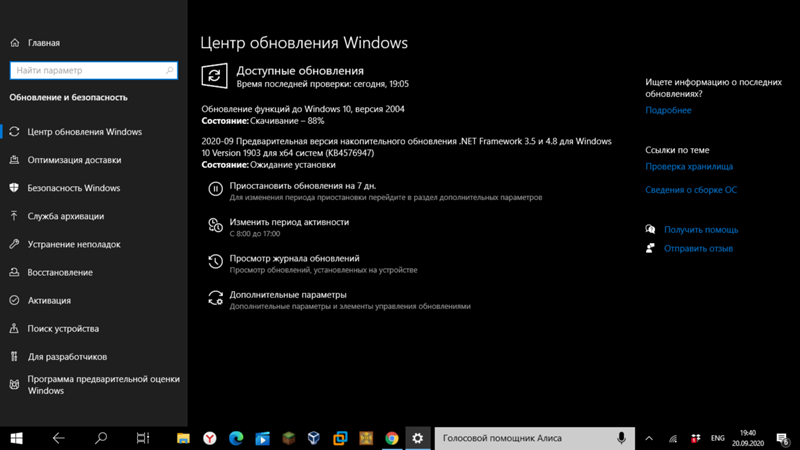This screenshot has height=450, width=800.
Task: Click the Обновление и безопасность heading
Action: (68, 97)
